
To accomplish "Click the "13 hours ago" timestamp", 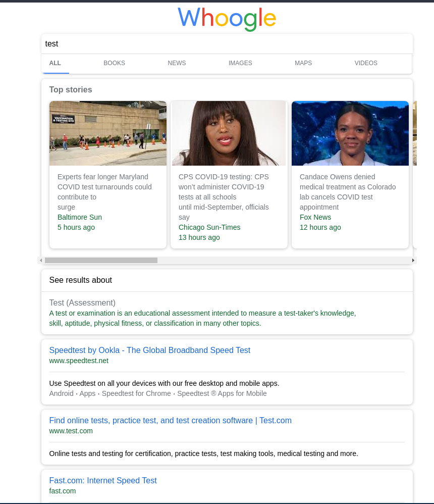I will (199, 237).
